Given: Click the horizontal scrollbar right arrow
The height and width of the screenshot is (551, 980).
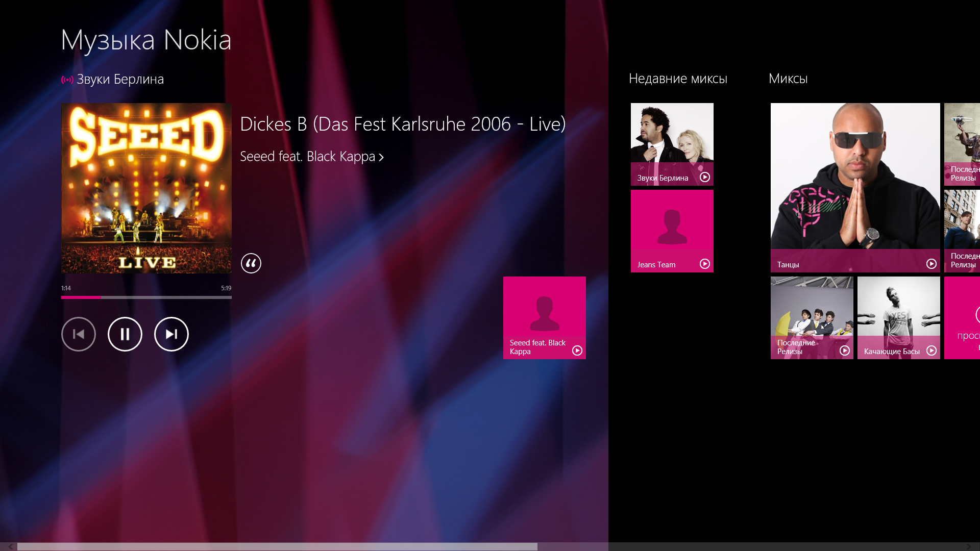Looking at the screenshot, I should [x=968, y=546].
